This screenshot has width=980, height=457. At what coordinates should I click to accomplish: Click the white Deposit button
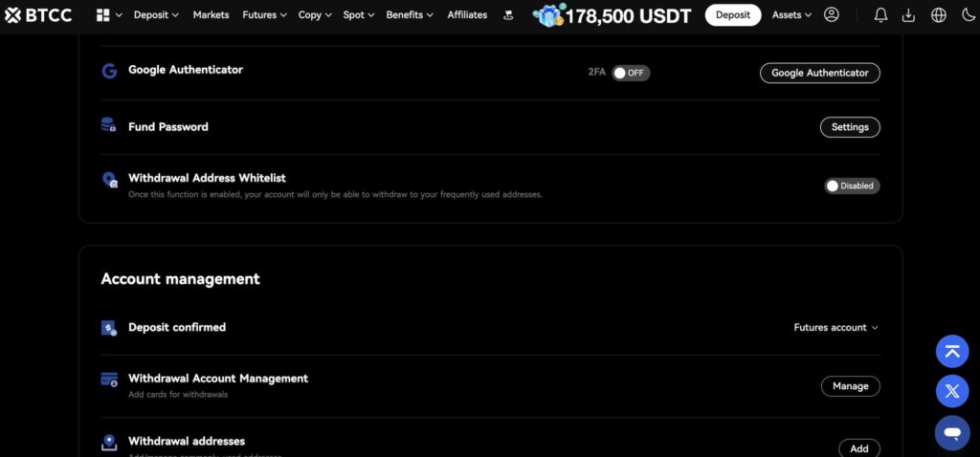click(x=732, y=15)
